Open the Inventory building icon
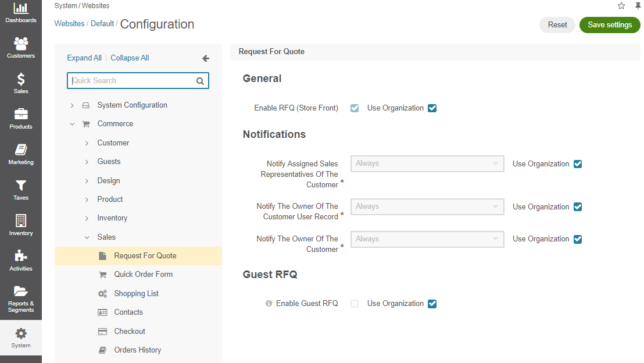Image resolution: width=644 pixels, height=363 pixels. (20, 220)
